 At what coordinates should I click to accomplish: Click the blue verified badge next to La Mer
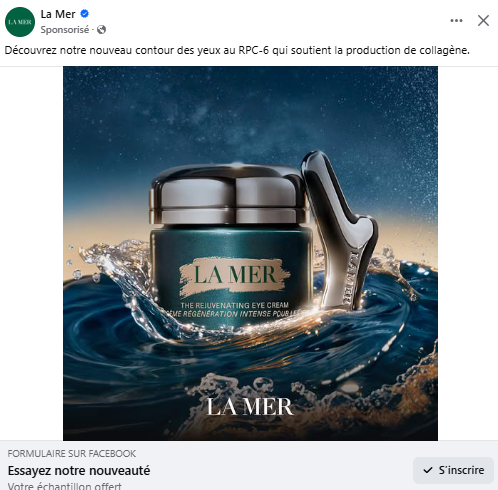85,14
